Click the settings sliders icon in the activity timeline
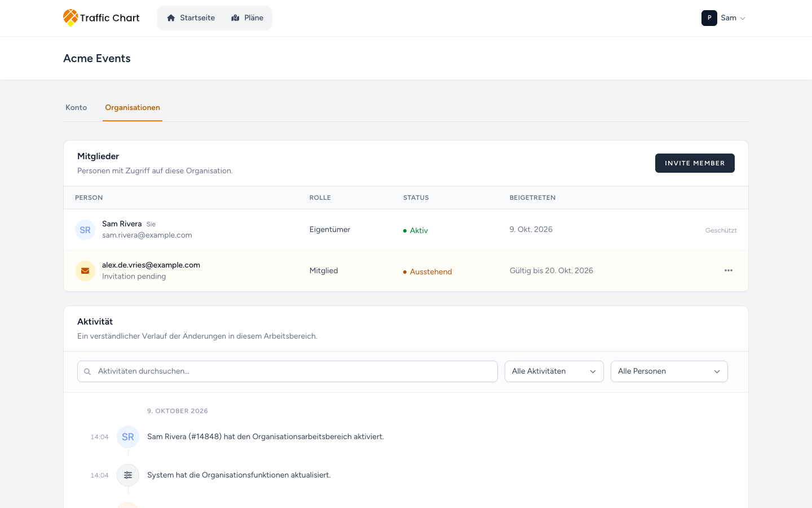Image resolution: width=812 pixels, height=508 pixels. click(x=128, y=475)
